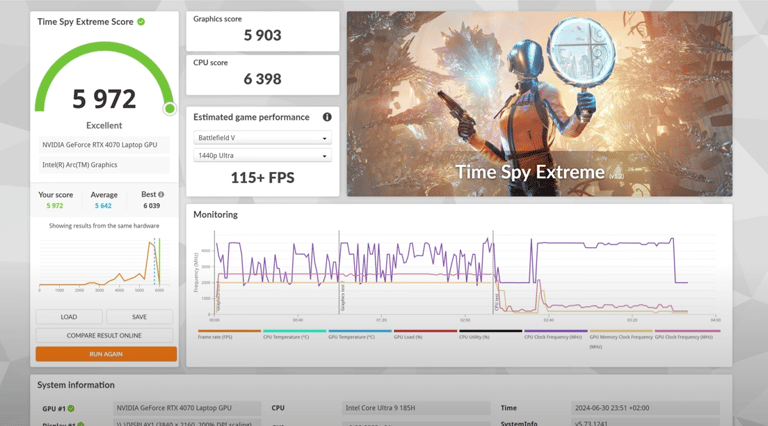Click COMPARE RESULT ONLINE
Screen dimensions: 768x426
click(x=104, y=335)
